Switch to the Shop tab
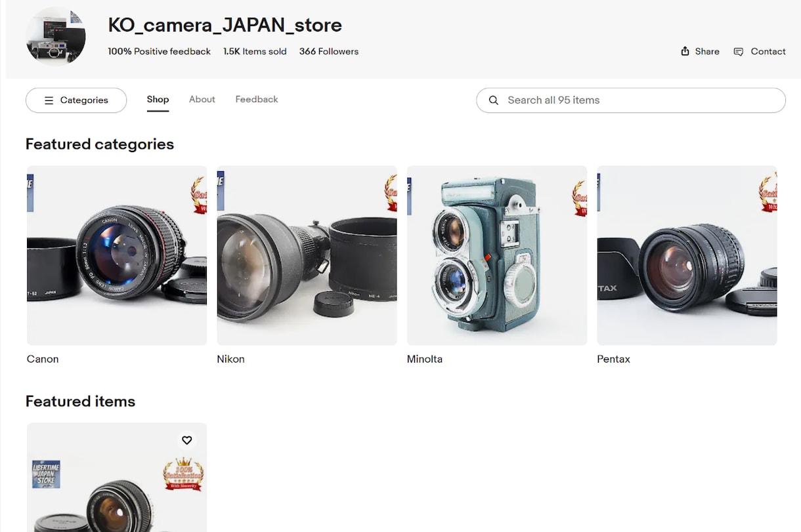 (x=158, y=100)
